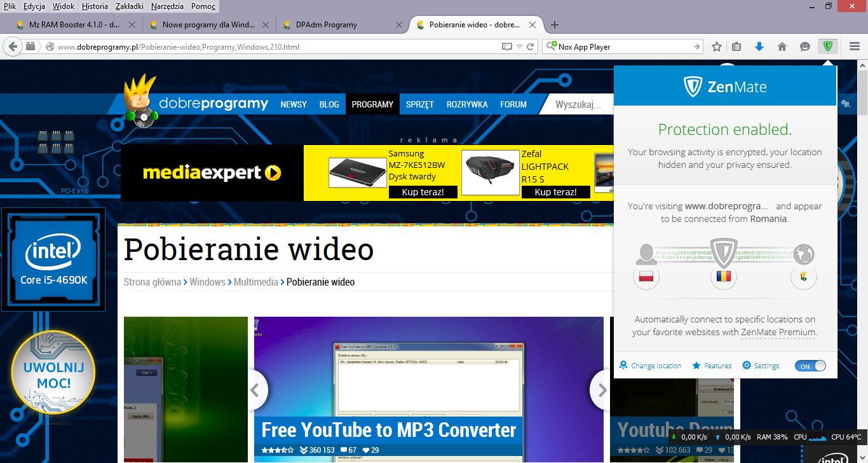The width and height of the screenshot is (868, 463).
Task: Bookmark this page with star icon
Action: pyautogui.click(x=717, y=46)
